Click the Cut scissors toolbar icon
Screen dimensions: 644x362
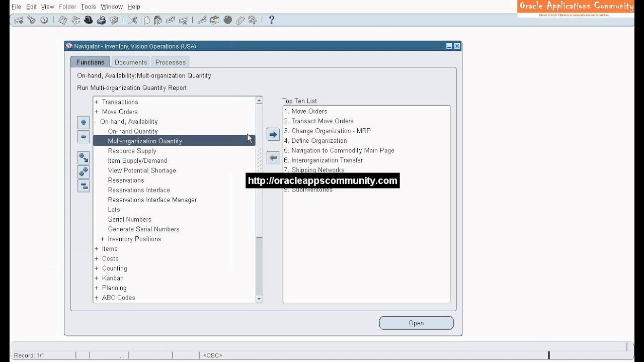click(x=132, y=20)
